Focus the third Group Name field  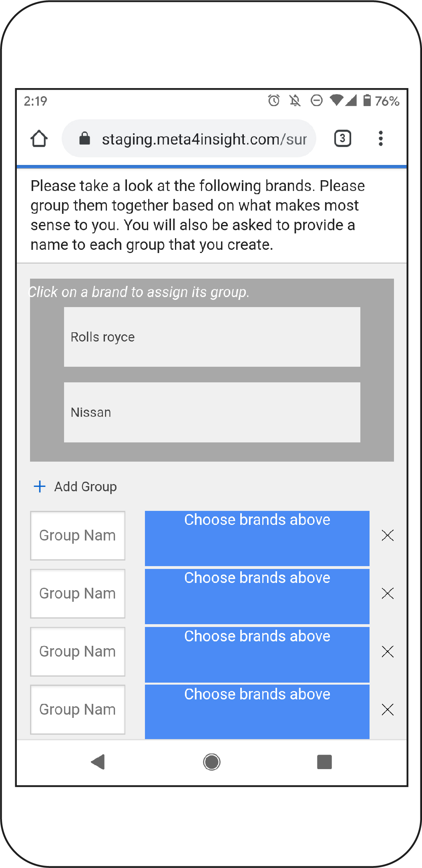(x=78, y=652)
